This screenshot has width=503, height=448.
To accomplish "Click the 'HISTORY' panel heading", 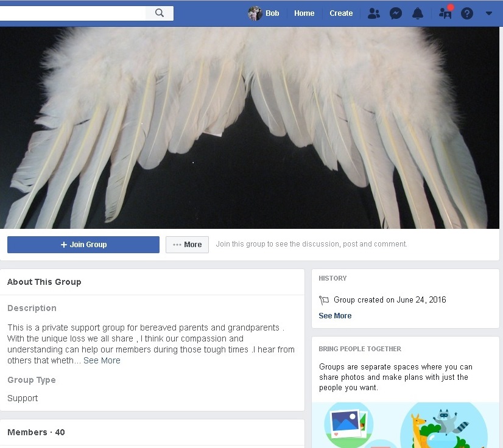I will click(x=332, y=278).
